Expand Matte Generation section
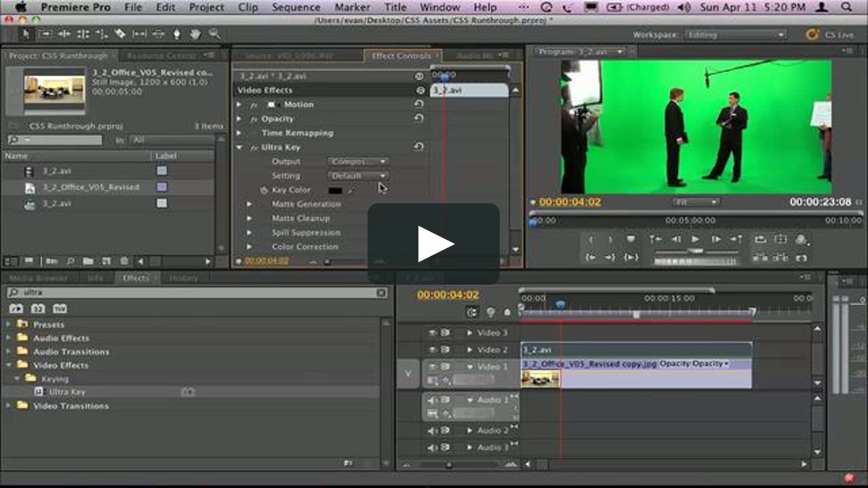 [249, 204]
